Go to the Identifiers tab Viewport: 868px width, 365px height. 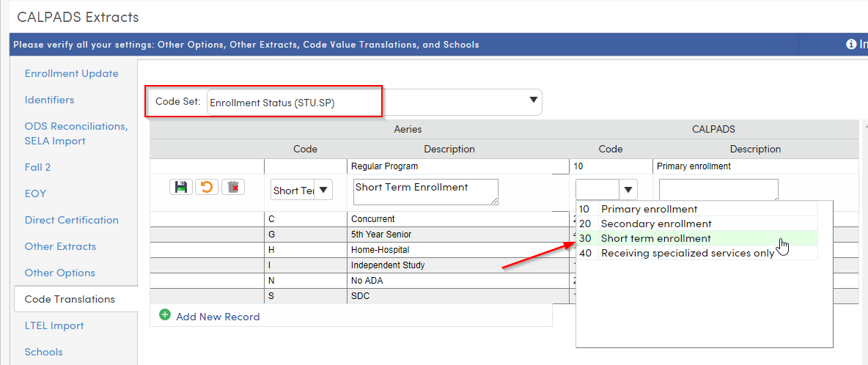click(x=49, y=100)
